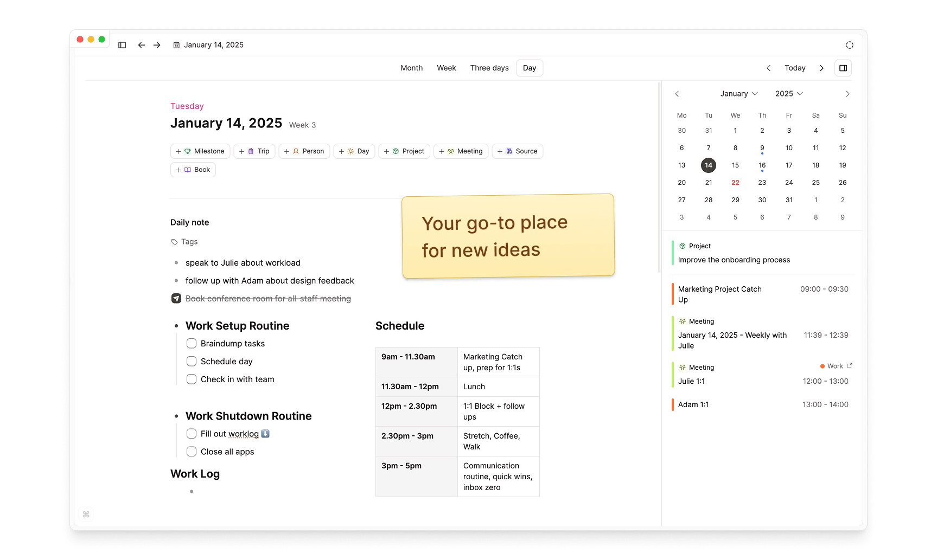The width and height of the screenshot is (937, 560).
Task: Click the sync status icon at top right
Action: point(849,45)
